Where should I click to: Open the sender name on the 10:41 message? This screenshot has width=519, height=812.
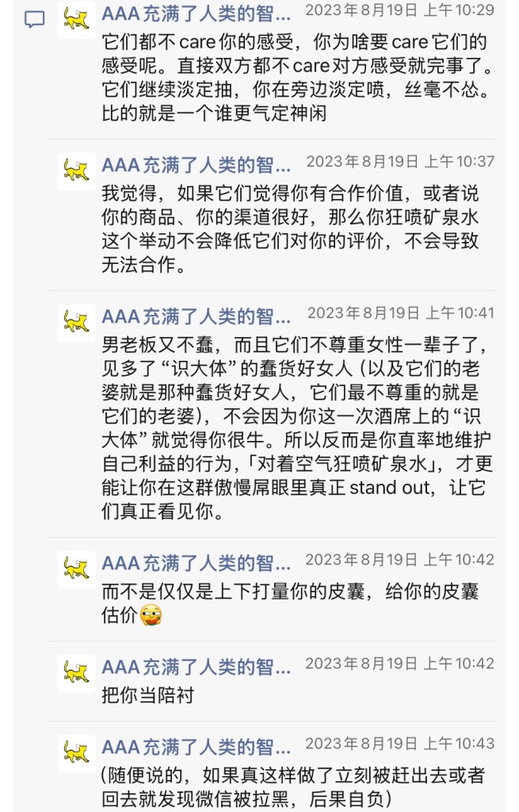pyautogui.click(x=196, y=316)
